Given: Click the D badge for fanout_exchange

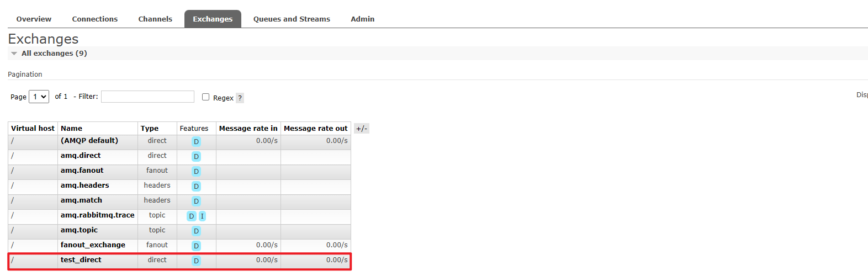Looking at the screenshot, I should [196, 246].
